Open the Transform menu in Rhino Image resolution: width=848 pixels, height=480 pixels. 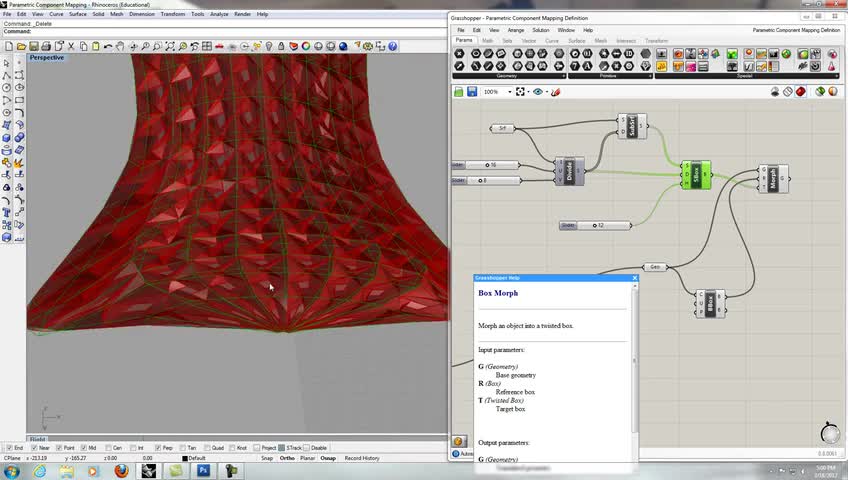(172, 14)
